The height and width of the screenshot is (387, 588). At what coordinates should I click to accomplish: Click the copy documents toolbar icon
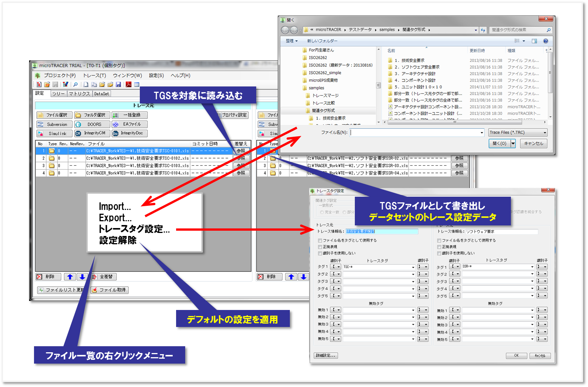(94, 85)
